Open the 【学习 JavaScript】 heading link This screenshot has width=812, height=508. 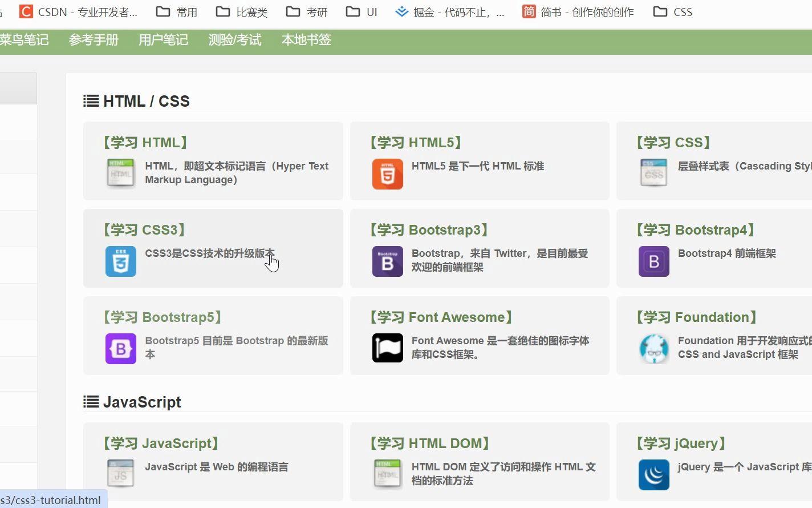(162, 443)
